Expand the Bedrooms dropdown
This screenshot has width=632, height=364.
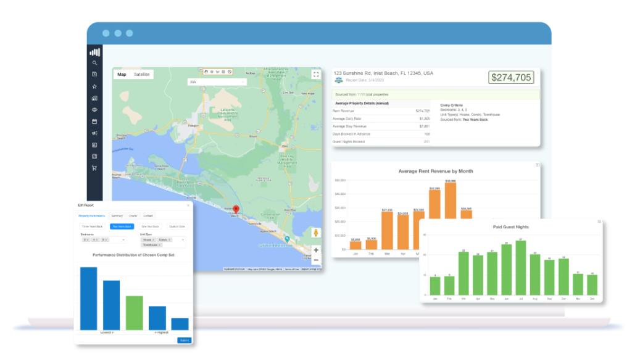click(124, 239)
